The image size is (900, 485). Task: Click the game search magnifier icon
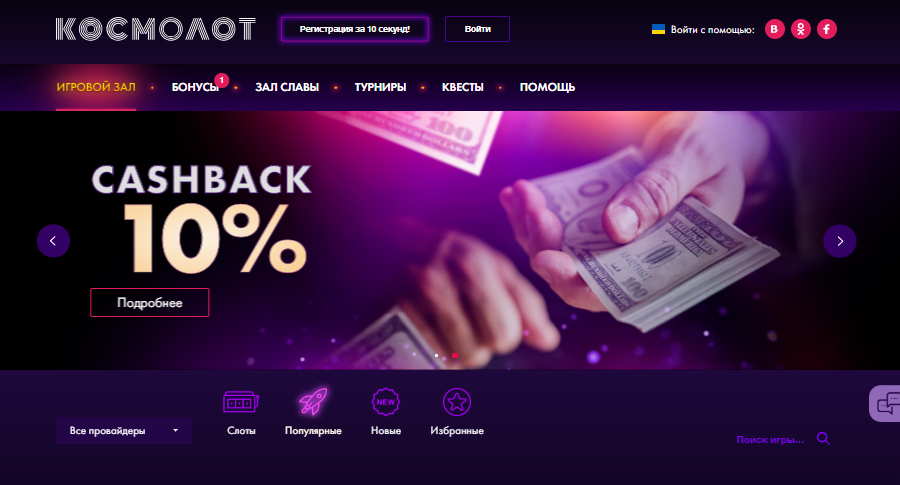[x=823, y=439]
